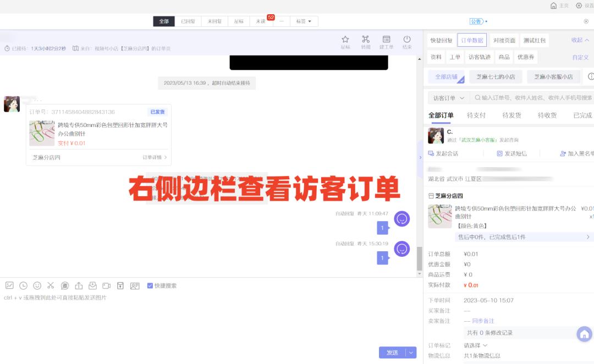Select the screenshot scissors icon
594x364 pixels.
[x=51, y=285]
